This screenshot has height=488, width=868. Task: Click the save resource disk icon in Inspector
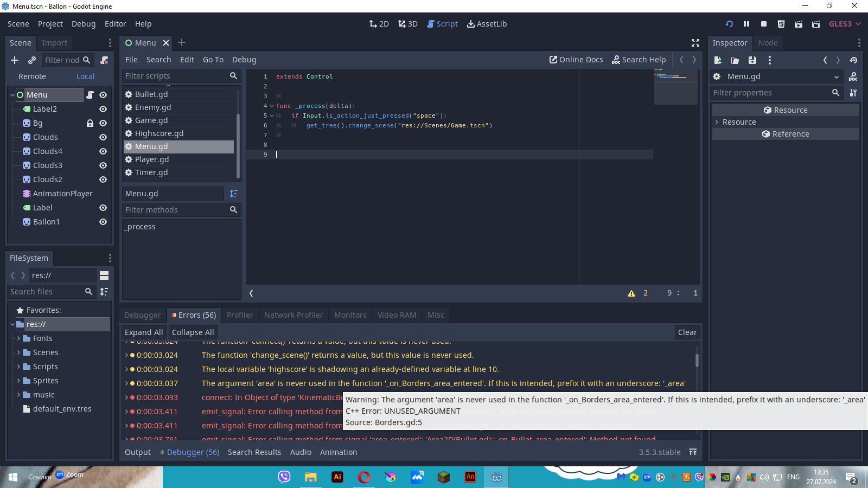click(752, 60)
